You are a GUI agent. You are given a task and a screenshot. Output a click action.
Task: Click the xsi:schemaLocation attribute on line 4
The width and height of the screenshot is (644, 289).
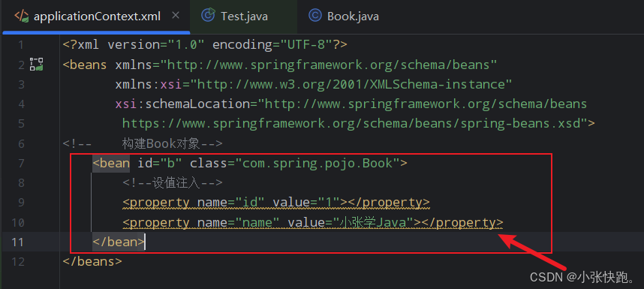[x=182, y=104]
